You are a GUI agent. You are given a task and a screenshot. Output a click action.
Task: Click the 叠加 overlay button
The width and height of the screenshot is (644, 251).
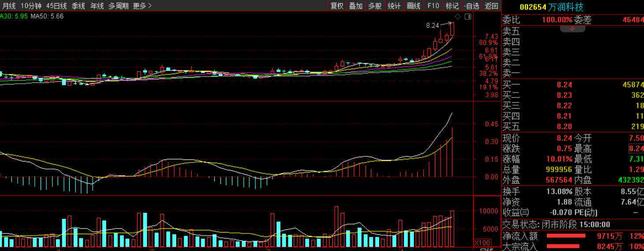(356, 6)
